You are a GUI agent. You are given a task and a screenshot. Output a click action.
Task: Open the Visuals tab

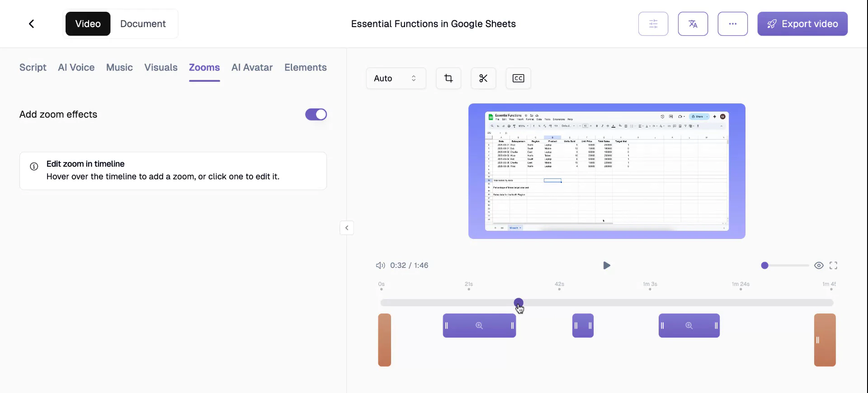(x=161, y=67)
